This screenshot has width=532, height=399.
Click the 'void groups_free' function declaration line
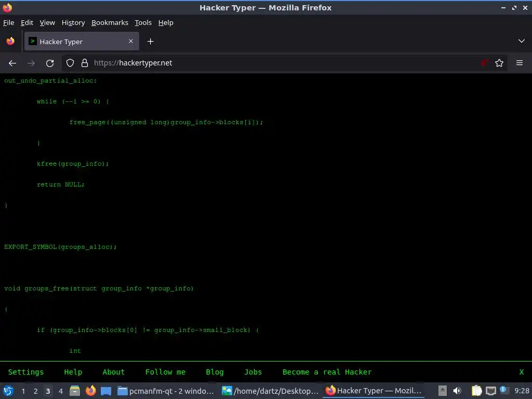coord(99,288)
